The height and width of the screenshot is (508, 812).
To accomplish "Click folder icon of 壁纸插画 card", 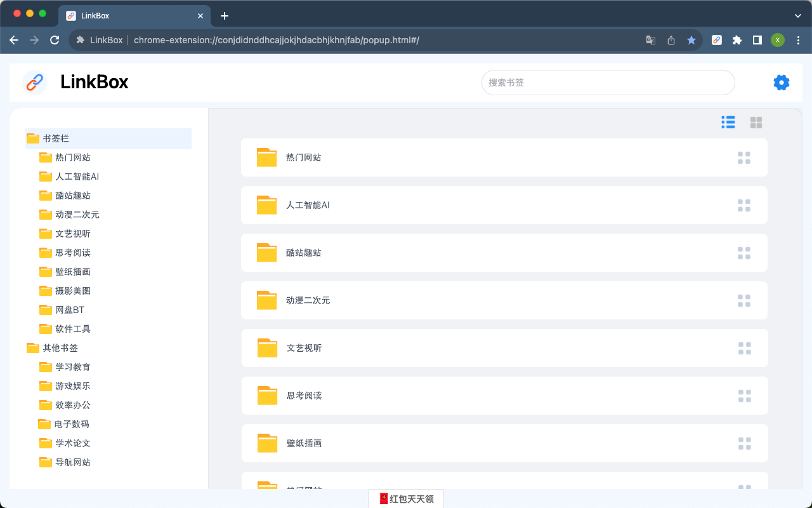I will tap(268, 443).
